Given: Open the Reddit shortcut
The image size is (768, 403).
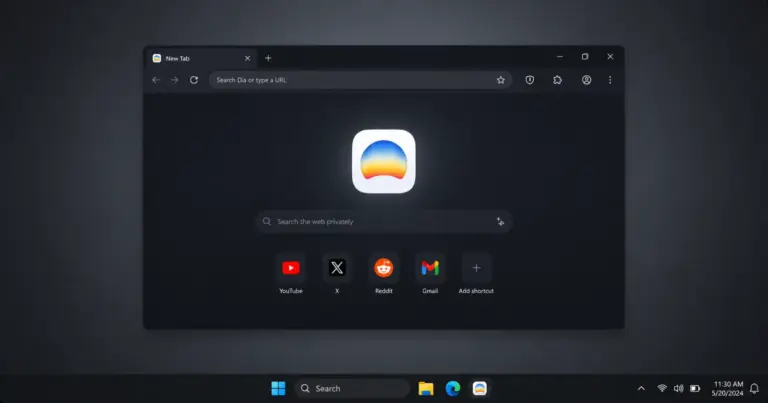Looking at the screenshot, I should click(384, 273).
